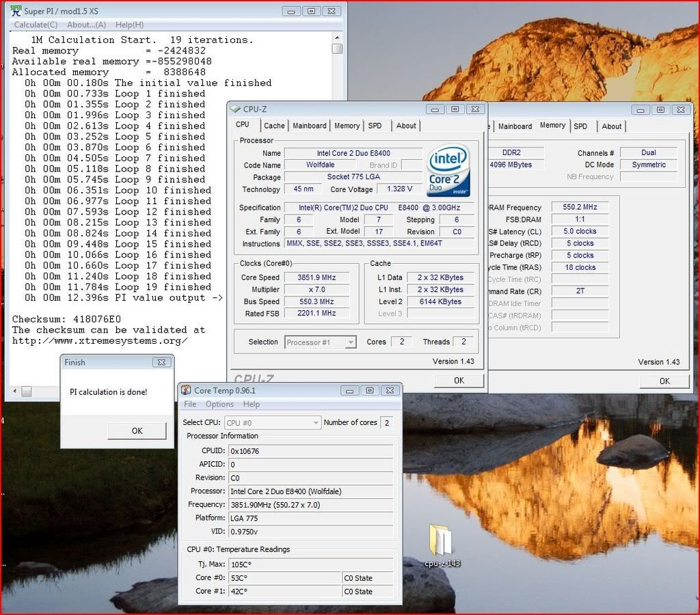Click the Super PI title bar icon
Viewport: 700px width, 615px height.
coord(16,11)
